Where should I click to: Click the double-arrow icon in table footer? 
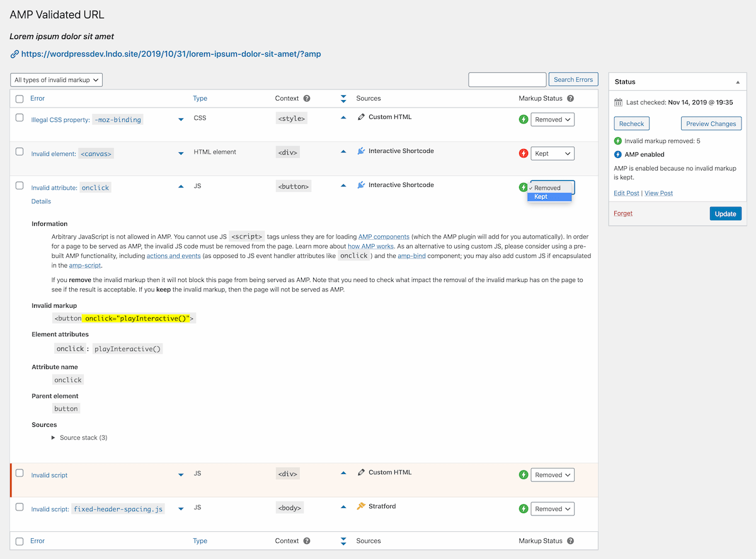tap(343, 541)
